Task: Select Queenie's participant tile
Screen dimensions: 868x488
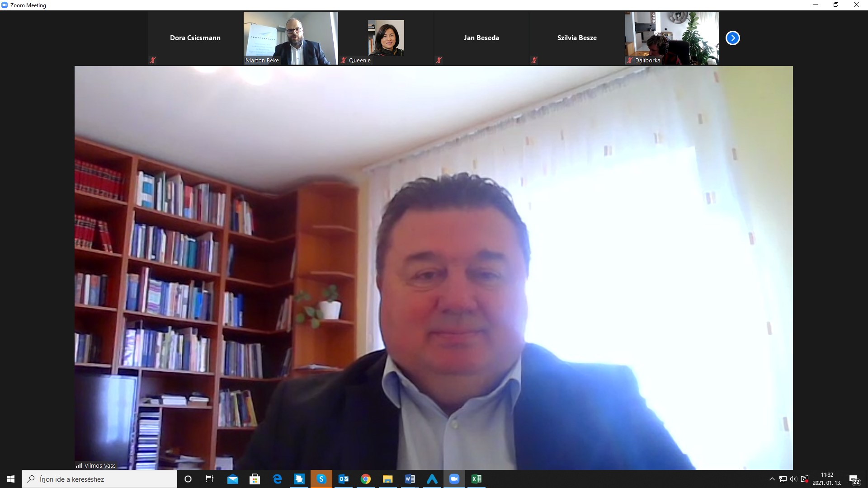Action: pos(386,38)
